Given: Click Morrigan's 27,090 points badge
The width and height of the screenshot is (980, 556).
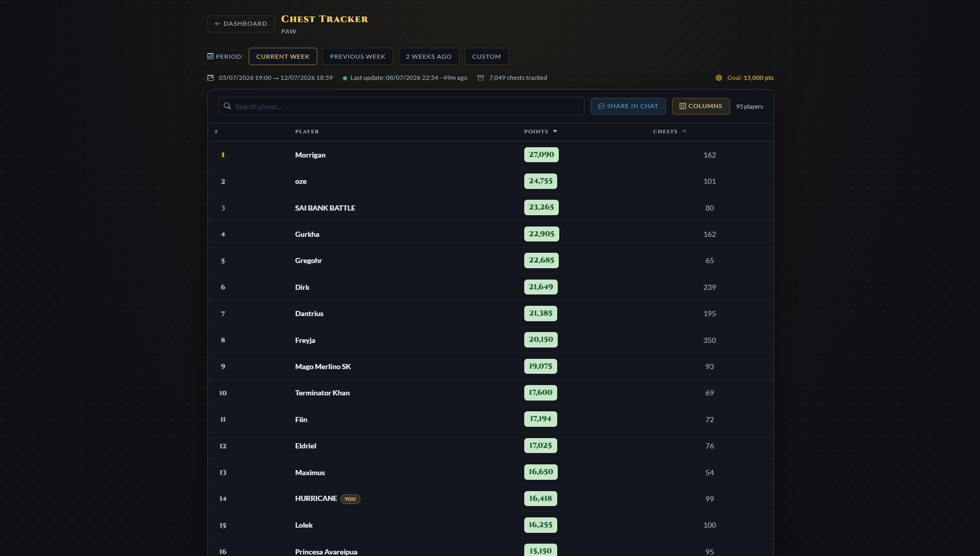Looking at the screenshot, I should click(541, 154).
